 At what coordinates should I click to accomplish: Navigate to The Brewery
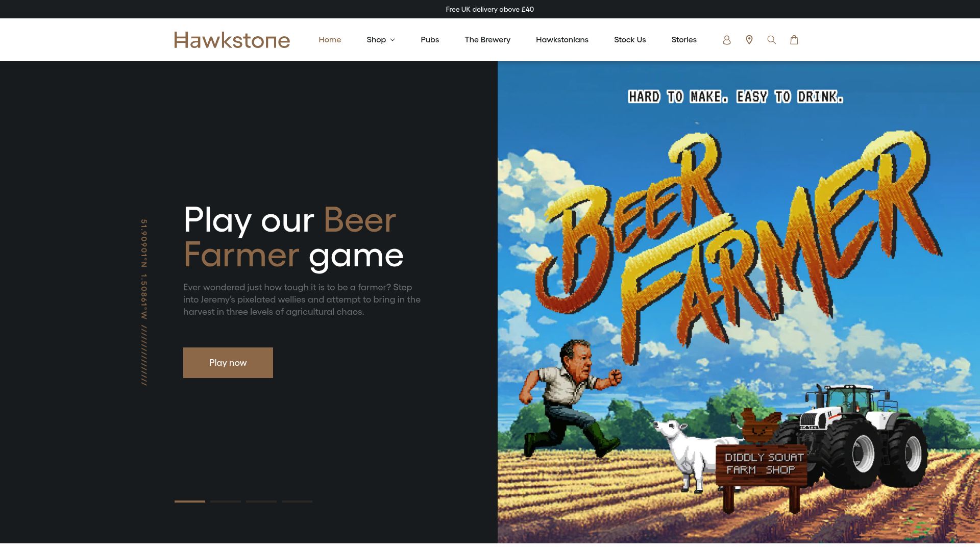pyautogui.click(x=487, y=40)
